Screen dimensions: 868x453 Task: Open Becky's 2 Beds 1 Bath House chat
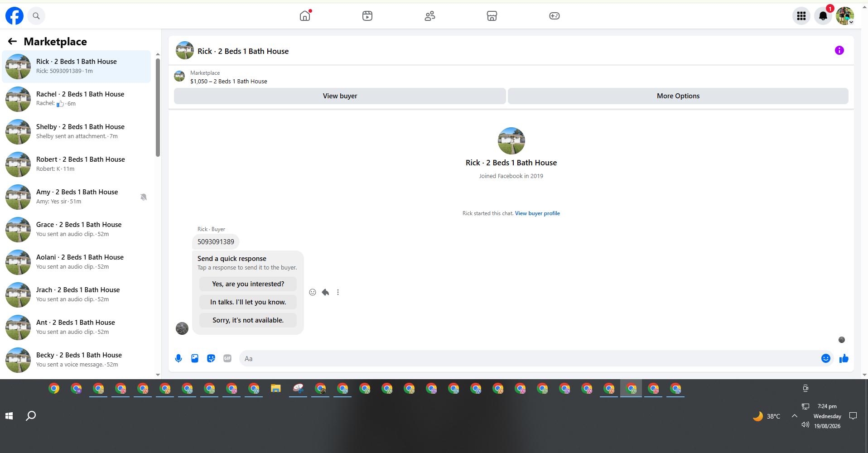coord(77,360)
